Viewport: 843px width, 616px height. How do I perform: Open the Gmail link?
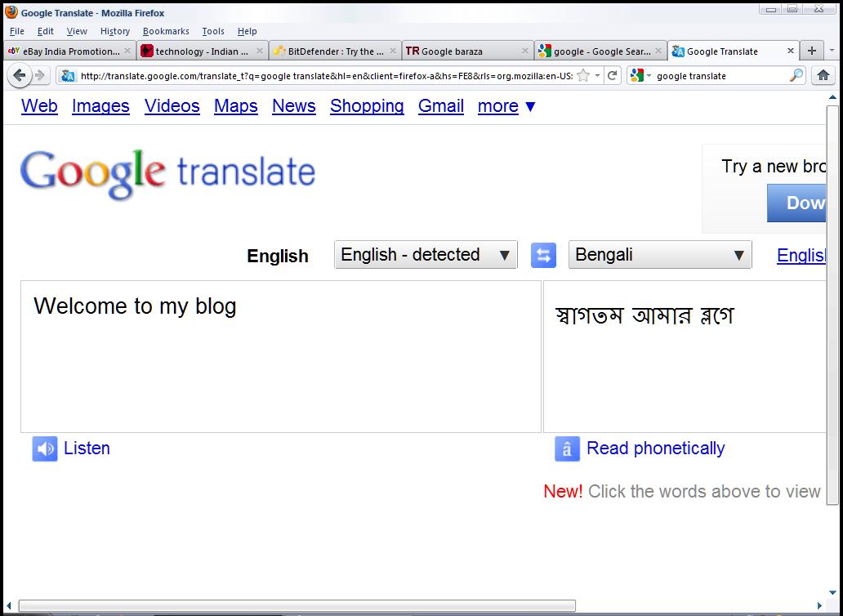[x=441, y=106]
